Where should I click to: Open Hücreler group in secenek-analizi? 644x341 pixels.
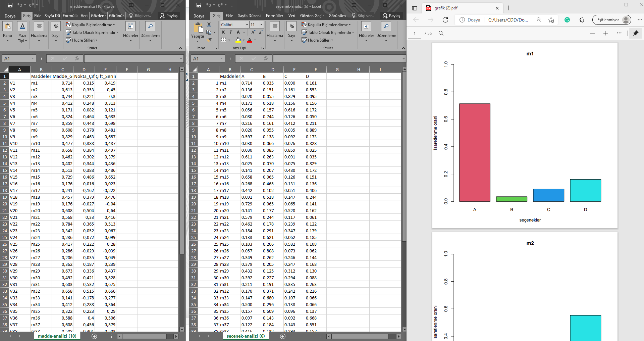(x=366, y=31)
